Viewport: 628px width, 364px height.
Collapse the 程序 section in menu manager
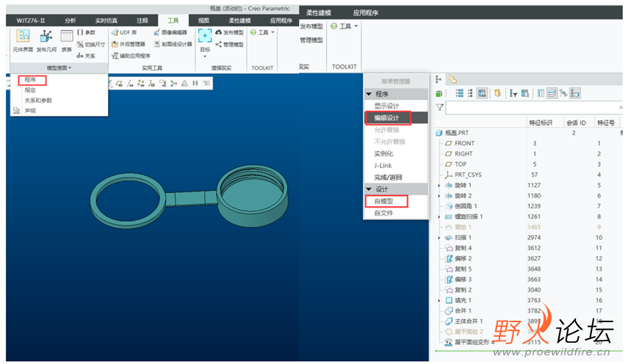[x=369, y=94]
